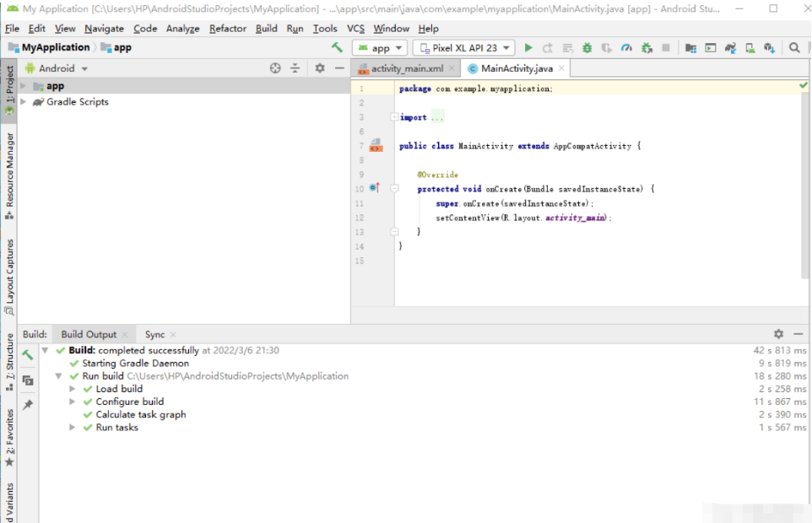This screenshot has width=812, height=523.
Task: Click the locate file target icon in Project panel
Action: [x=275, y=68]
